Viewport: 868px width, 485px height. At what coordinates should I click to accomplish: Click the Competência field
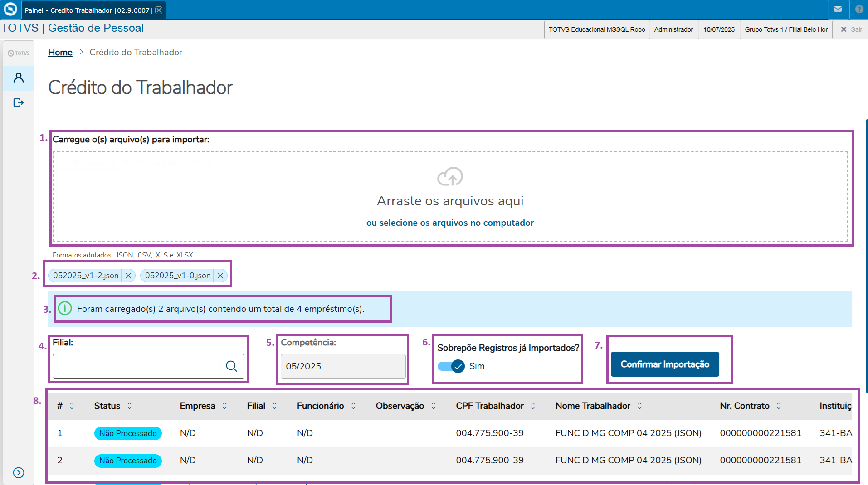[x=343, y=366]
